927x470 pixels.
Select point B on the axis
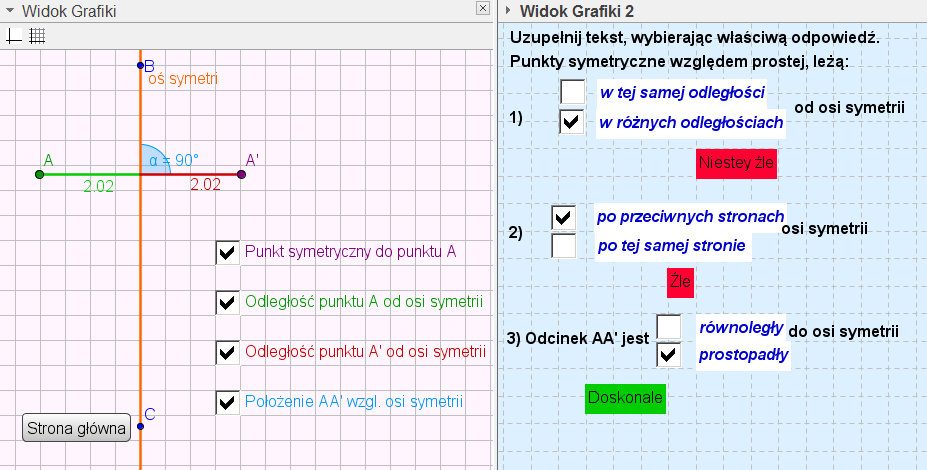pos(140,66)
